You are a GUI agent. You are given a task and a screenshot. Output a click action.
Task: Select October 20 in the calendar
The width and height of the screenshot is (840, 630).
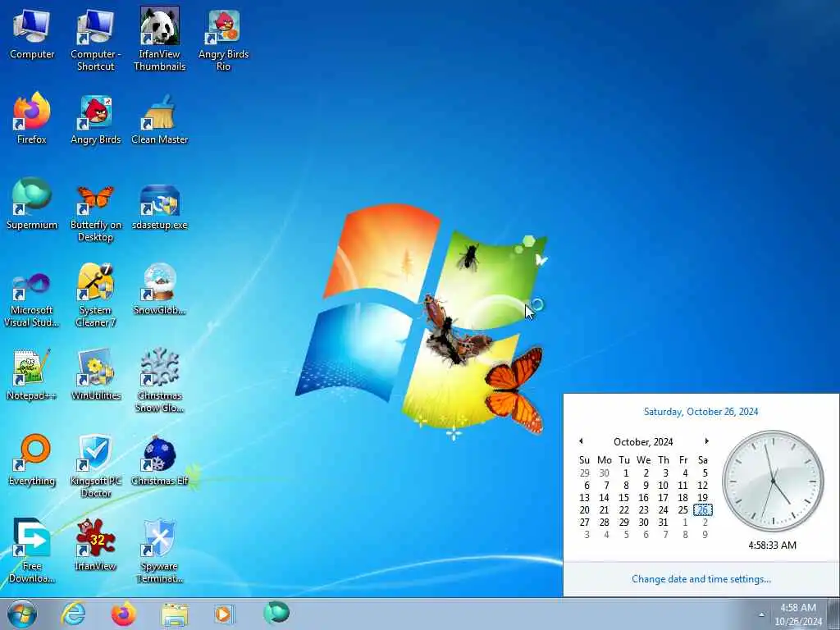[584, 510]
